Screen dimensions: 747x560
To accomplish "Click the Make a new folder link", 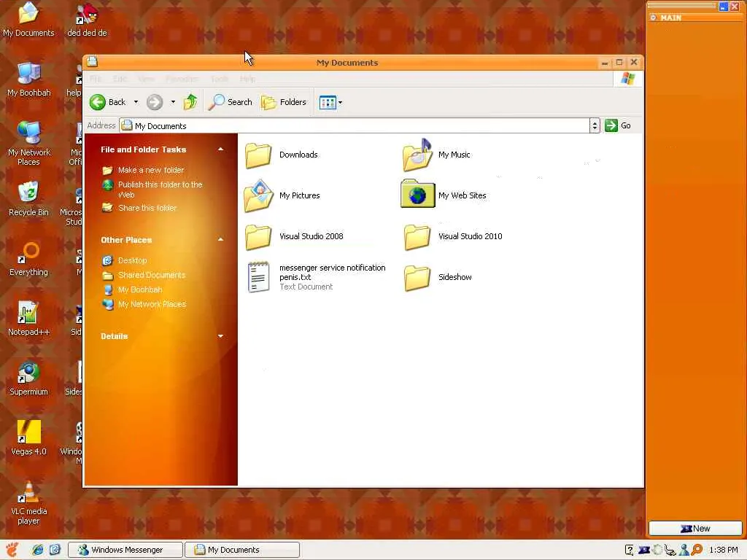I will click(x=150, y=170).
